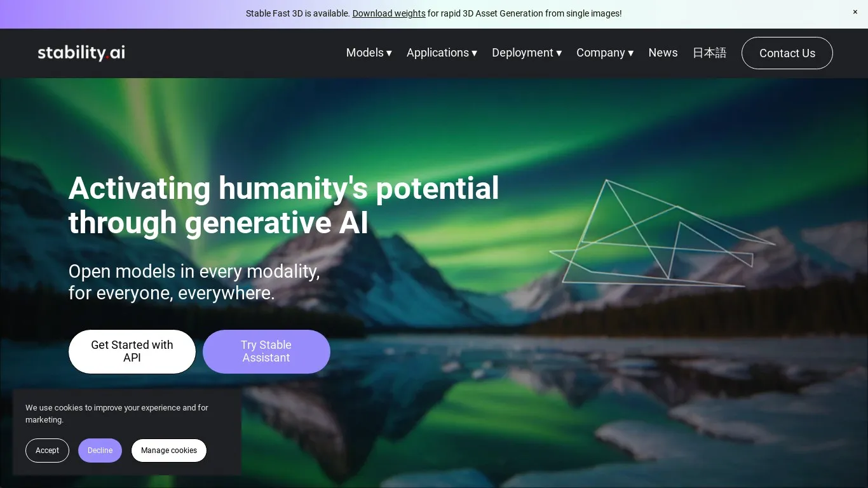Open the Company dropdown menu
The height and width of the screenshot is (488, 868).
[605, 53]
